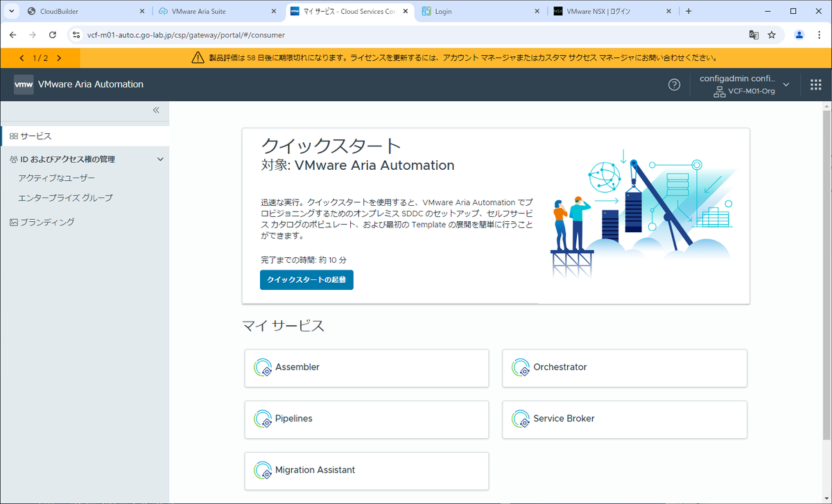Show the next notification banner arrow
832x504 pixels.
(59, 58)
